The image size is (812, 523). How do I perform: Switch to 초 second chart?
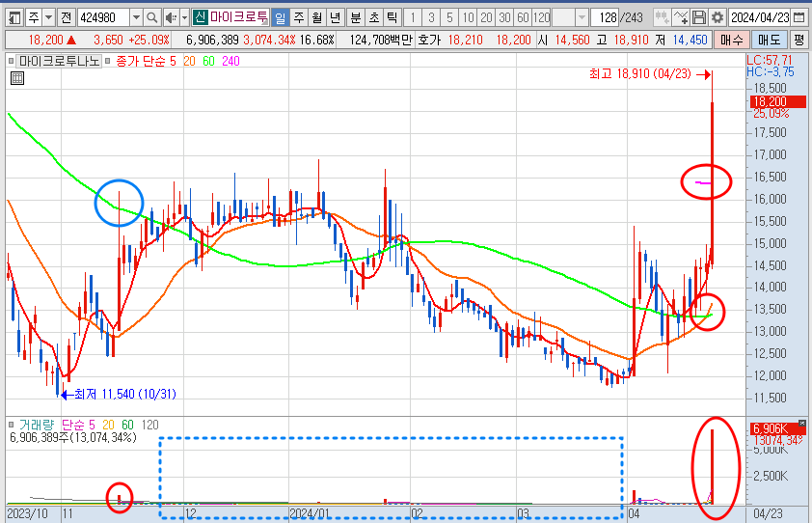[x=374, y=18]
